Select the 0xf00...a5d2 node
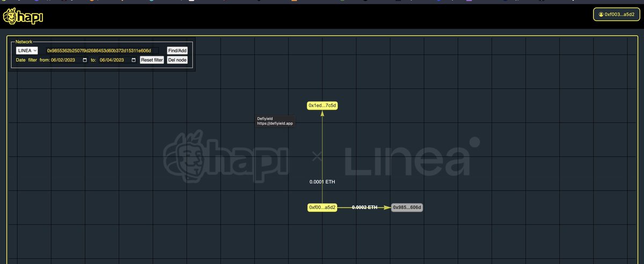 322,207
